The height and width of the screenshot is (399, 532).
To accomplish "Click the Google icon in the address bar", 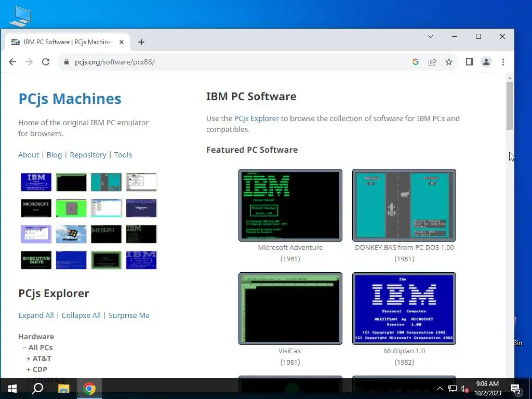I will pyautogui.click(x=416, y=62).
